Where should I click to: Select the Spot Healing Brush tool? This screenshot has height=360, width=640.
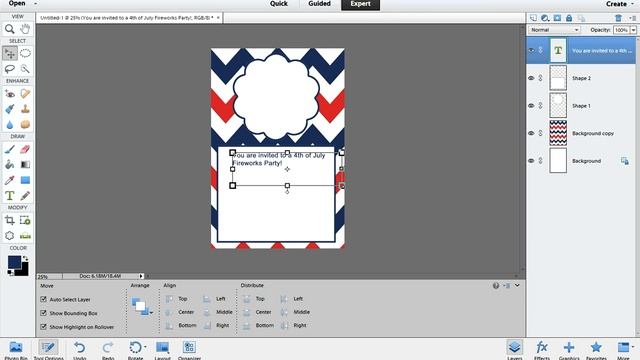25,94
